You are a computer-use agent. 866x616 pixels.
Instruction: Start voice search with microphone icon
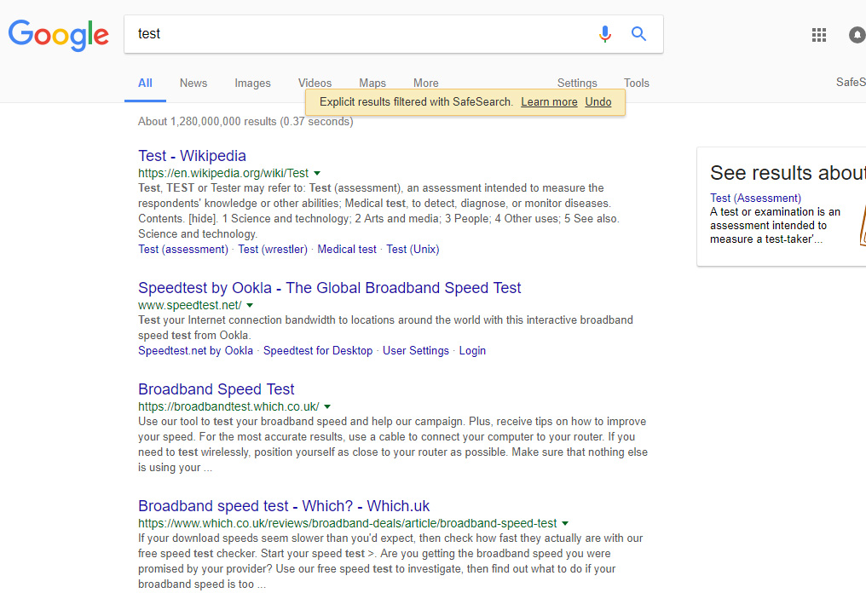pyautogui.click(x=604, y=34)
